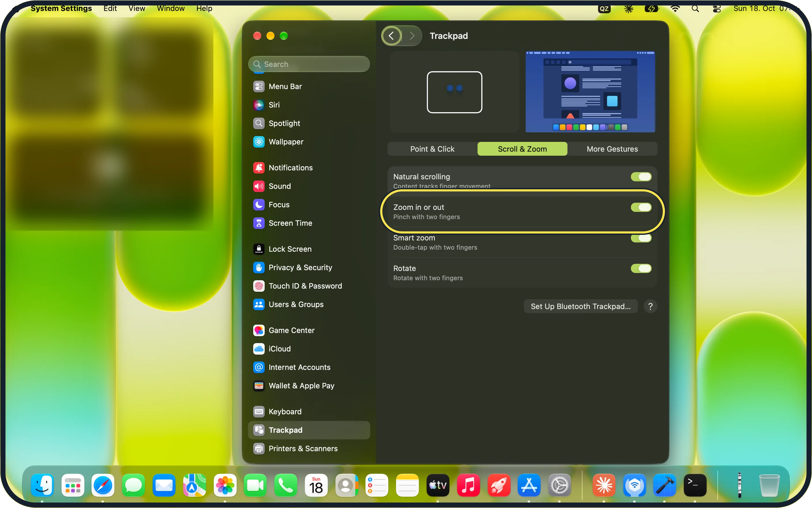
Task: Open Control Center in menu bar
Action: click(x=717, y=8)
